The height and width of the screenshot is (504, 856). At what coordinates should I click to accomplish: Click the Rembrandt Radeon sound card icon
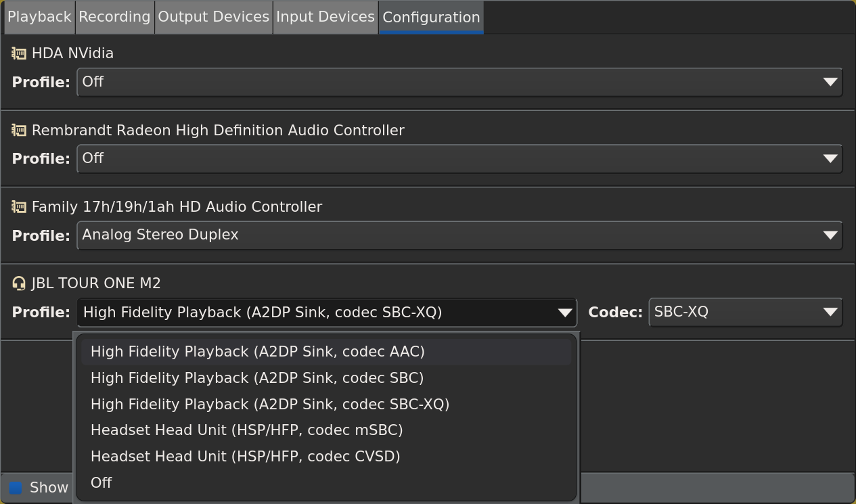tap(19, 131)
